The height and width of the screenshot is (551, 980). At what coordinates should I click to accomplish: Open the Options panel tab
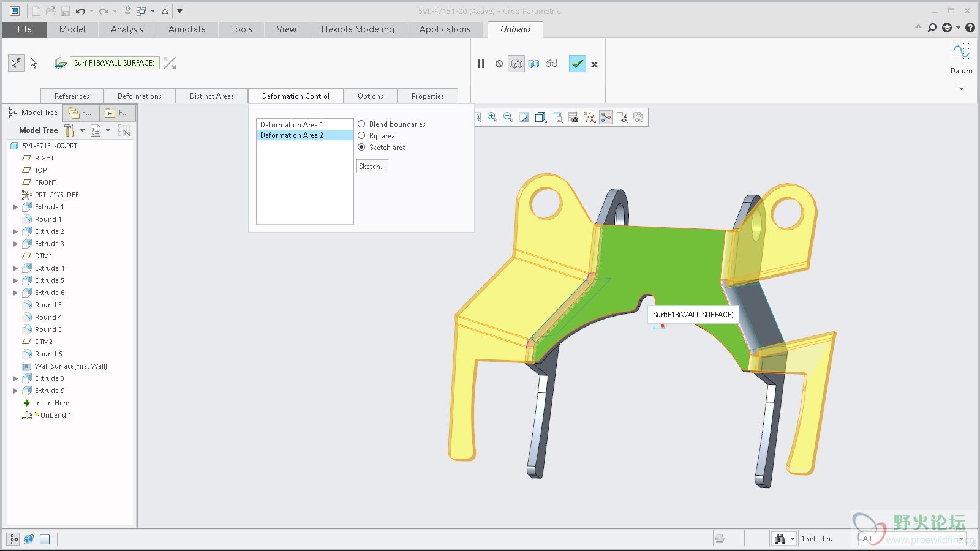(371, 96)
